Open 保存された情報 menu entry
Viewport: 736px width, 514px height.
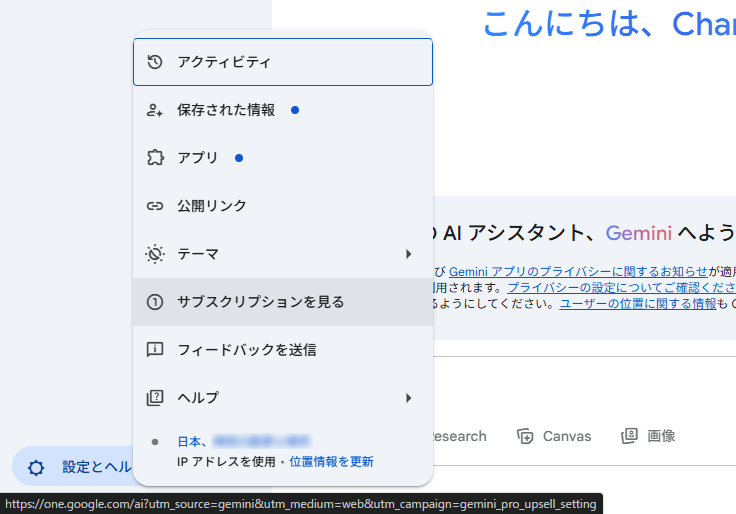pyautogui.click(x=283, y=110)
